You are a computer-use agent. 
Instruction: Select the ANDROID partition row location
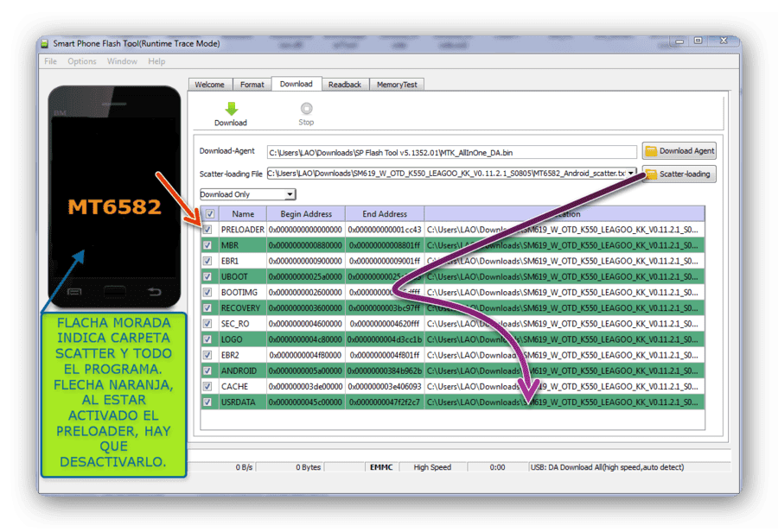(x=564, y=370)
